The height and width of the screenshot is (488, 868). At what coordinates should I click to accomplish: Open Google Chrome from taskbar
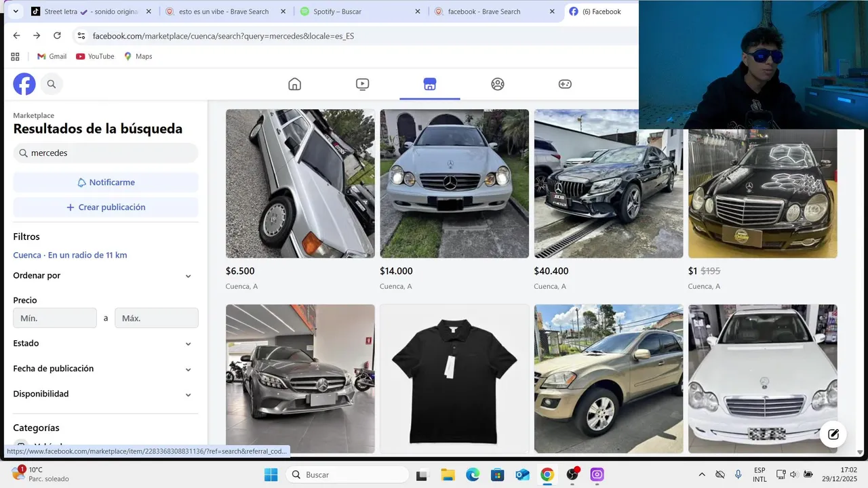(x=547, y=474)
